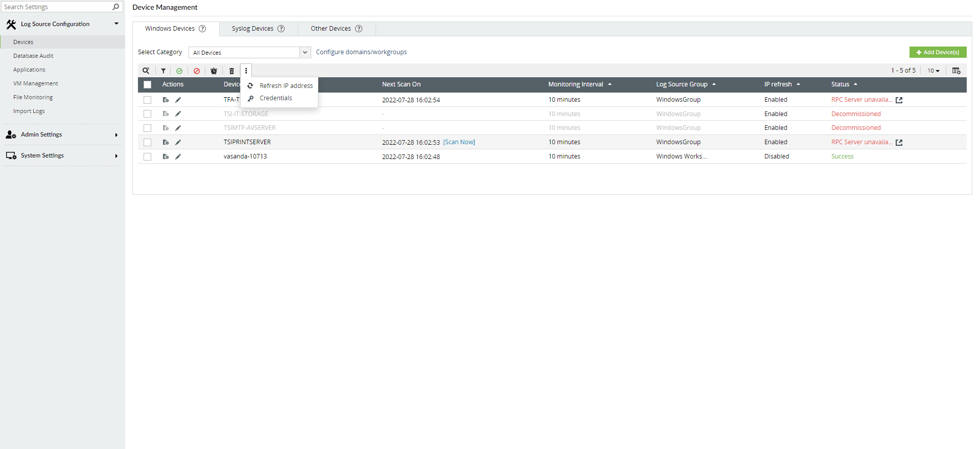Open Database Audit in sidebar
The image size is (980, 449).
coord(33,56)
